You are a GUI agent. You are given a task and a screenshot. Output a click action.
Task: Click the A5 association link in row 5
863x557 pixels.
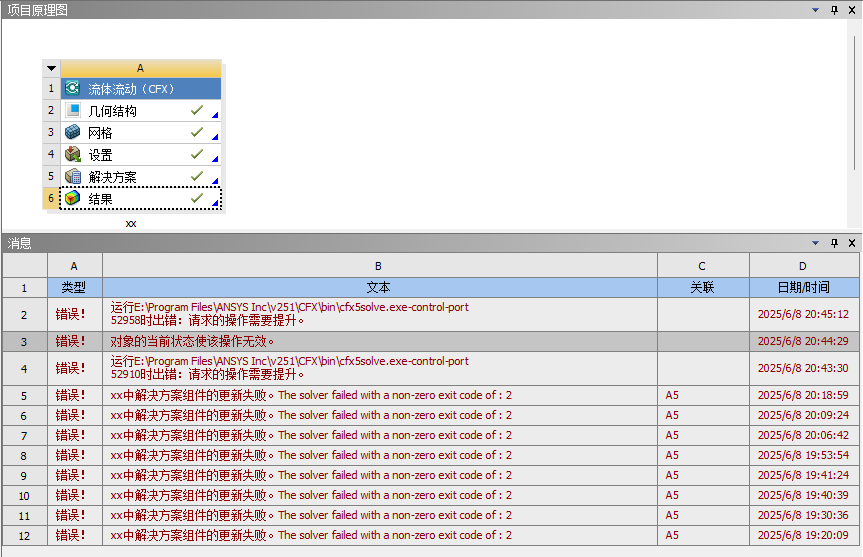pyautogui.click(x=672, y=395)
